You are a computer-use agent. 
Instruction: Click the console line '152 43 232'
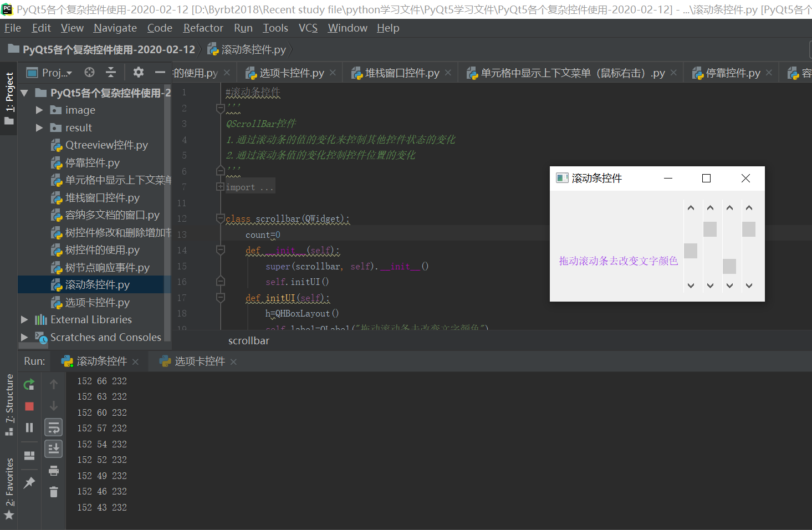(x=102, y=507)
